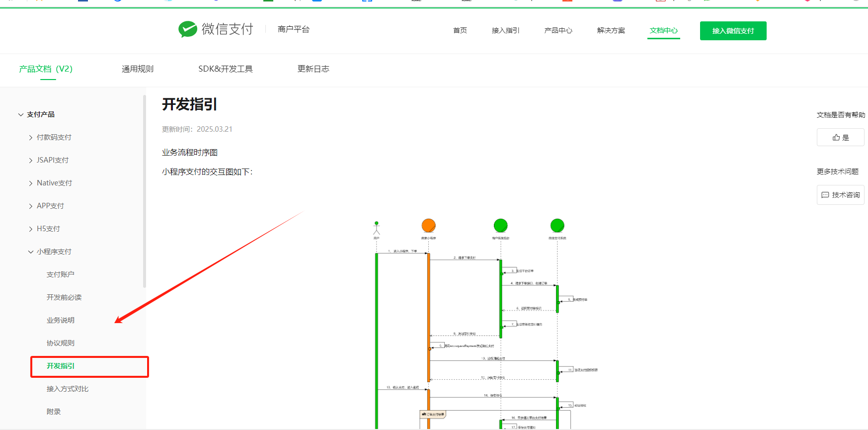This screenshot has height=430, width=868.
Task: Open 首页 in top navigation
Action: click(x=460, y=30)
